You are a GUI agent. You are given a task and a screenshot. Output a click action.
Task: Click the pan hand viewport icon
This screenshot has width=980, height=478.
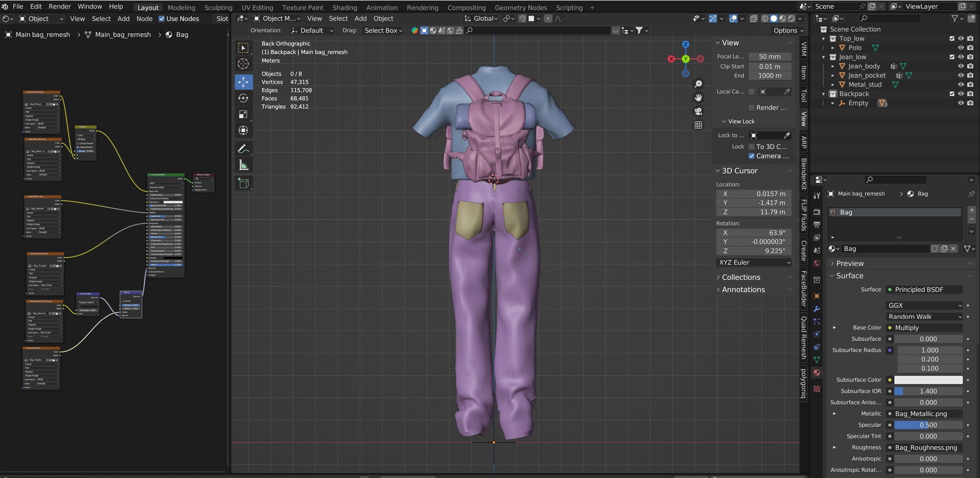point(698,98)
